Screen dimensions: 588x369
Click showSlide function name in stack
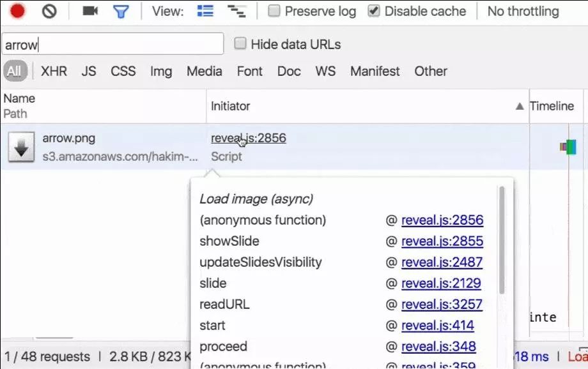tap(229, 241)
